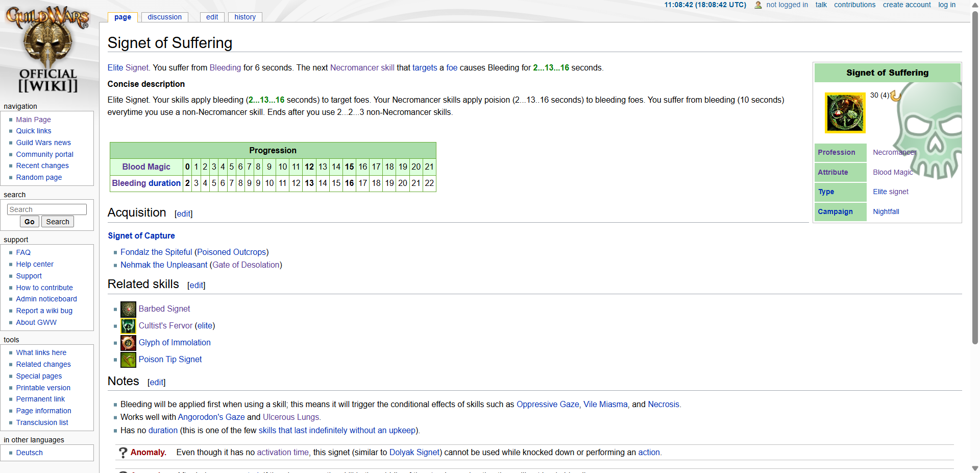This screenshot has height=473, width=980.
Task: Click the create account link
Action: (x=906, y=5)
